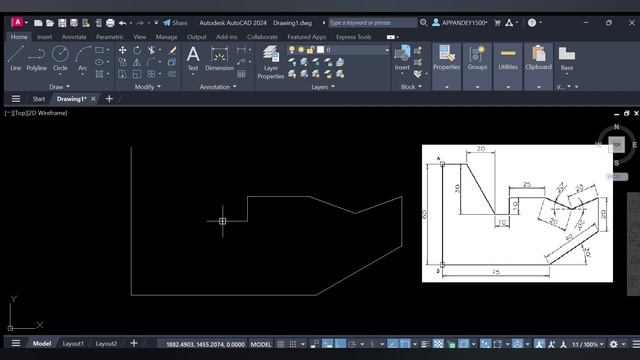
Task: Toggle drawing grid display in status bar
Action: 281,344
